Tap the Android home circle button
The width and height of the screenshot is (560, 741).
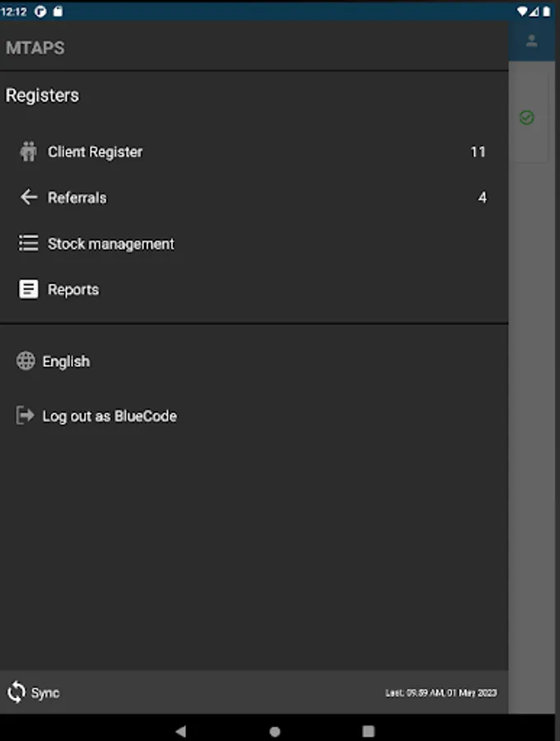[x=275, y=731]
